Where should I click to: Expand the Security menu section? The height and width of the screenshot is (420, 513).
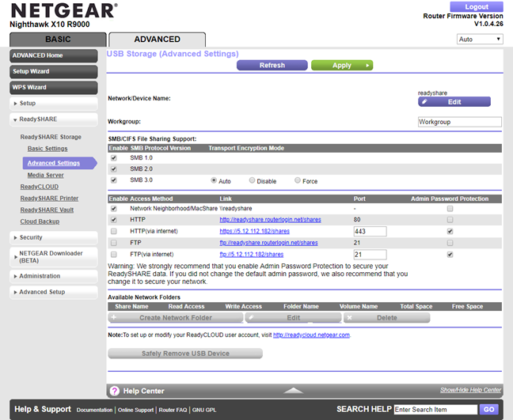54,237
